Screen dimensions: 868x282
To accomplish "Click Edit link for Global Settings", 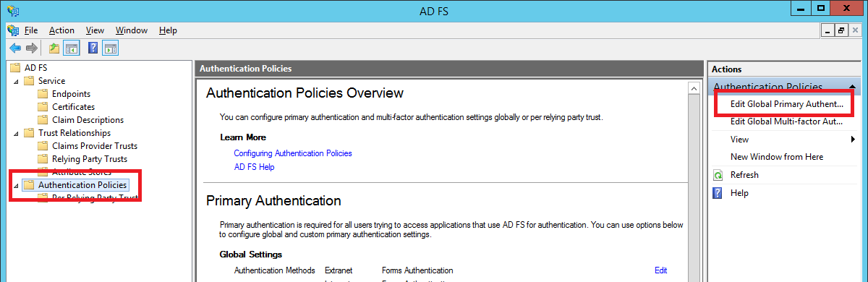I will tap(660, 270).
